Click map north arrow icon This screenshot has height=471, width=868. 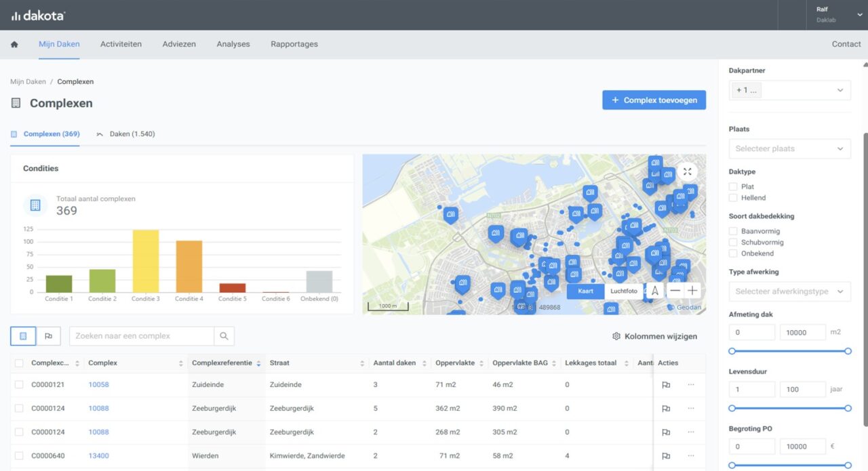(x=654, y=291)
